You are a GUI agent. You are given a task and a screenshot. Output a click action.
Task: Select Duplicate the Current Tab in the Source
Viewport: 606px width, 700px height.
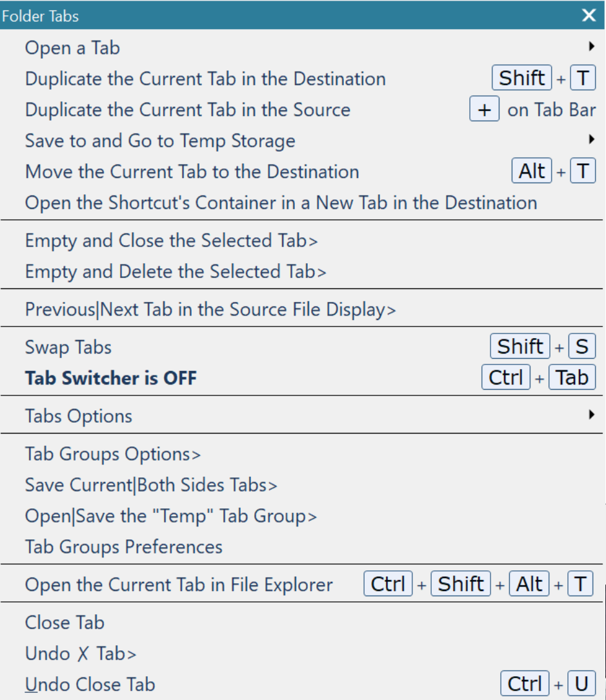click(302, 110)
